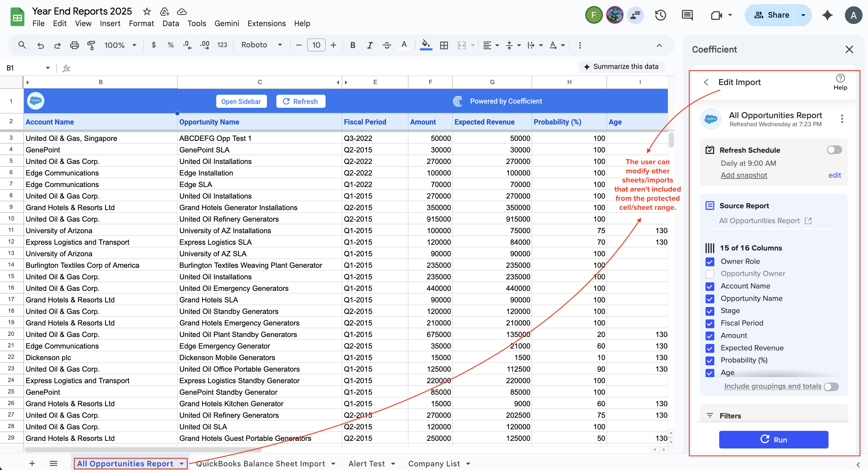The image size is (868, 470).
Task: Toggle Include groupings and totals switch
Action: (831, 387)
